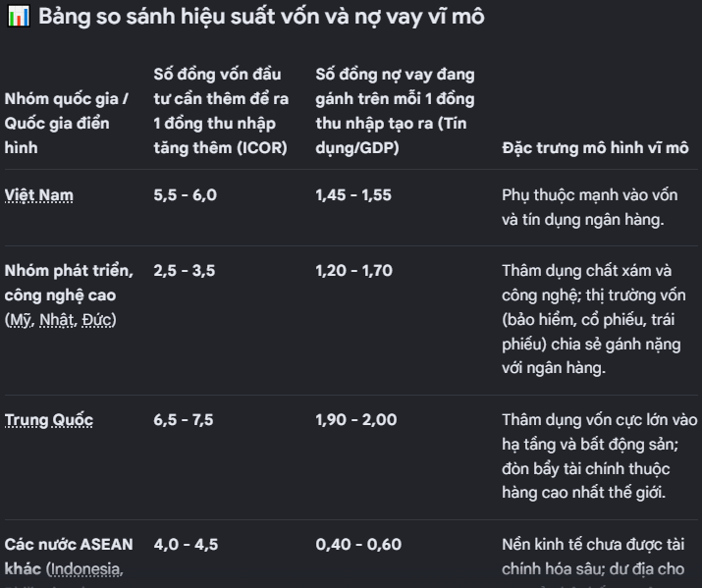The image size is (702, 588).
Task: Select the 1,45 - 1,55 credit value
Action: click(353, 195)
